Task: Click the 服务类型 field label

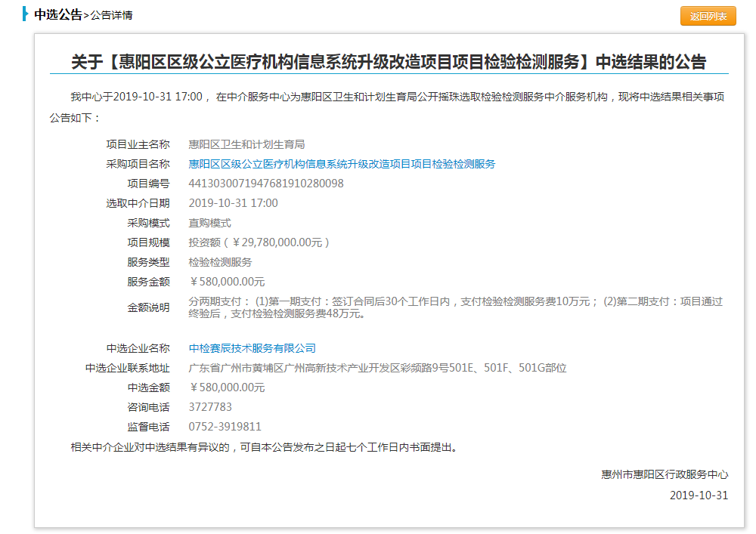Action: pos(148,262)
